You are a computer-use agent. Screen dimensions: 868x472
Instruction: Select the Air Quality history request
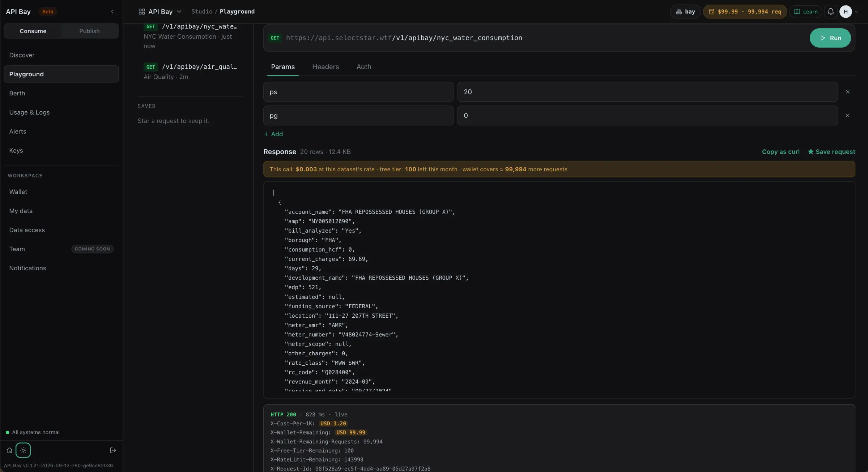point(191,72)
